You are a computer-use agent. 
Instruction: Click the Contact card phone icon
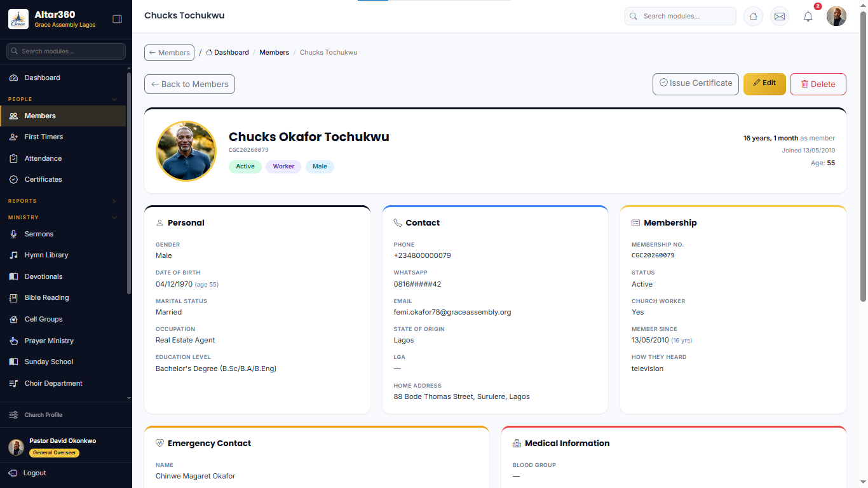[x=398, y=223]
